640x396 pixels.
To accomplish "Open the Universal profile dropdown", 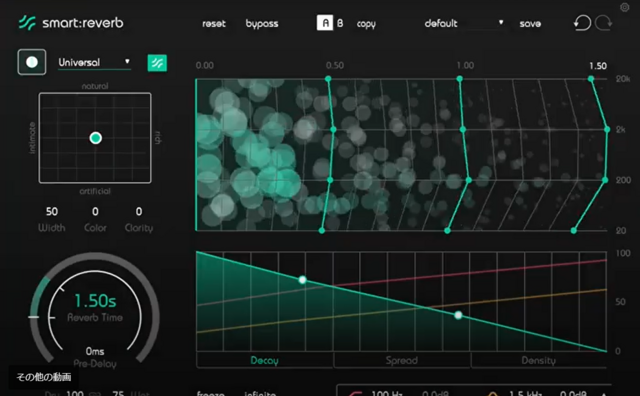I will (x=94, y=62).
